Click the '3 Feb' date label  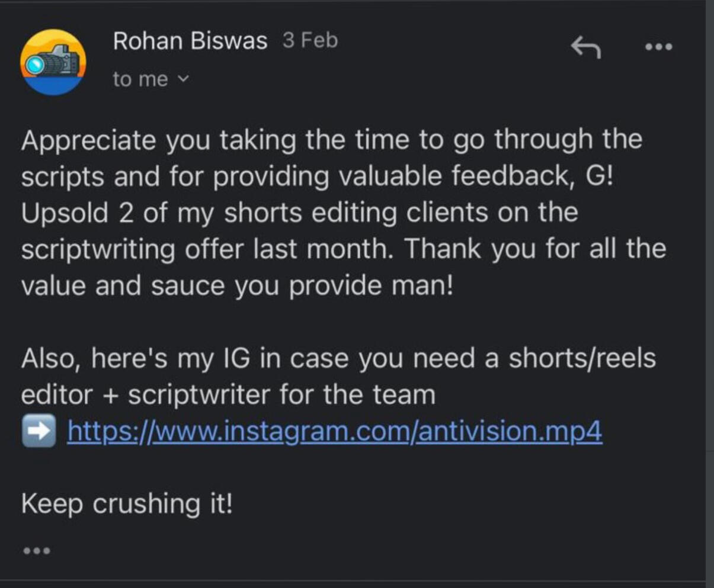tap(310, 41)
